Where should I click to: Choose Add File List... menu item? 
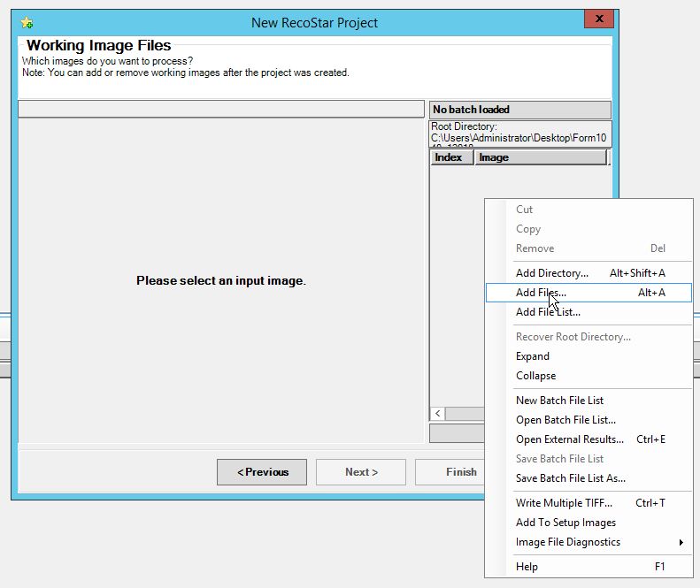coord(588,312)
